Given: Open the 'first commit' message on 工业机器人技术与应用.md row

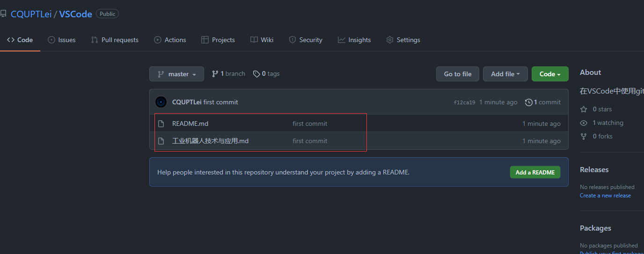Looking at the screenshot, I should [x=310, y=141].
